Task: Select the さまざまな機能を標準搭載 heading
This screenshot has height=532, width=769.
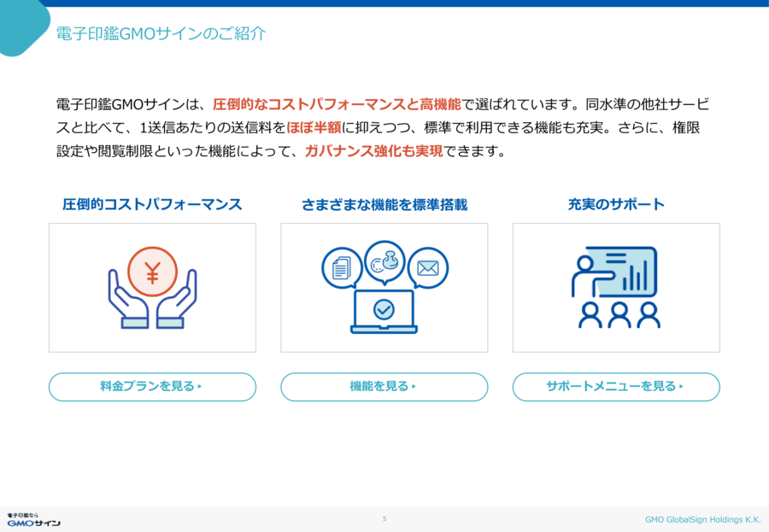Action: pos(384,205)
